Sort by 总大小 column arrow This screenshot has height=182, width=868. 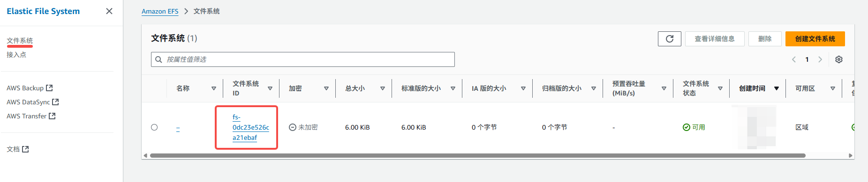coord(383,88)
